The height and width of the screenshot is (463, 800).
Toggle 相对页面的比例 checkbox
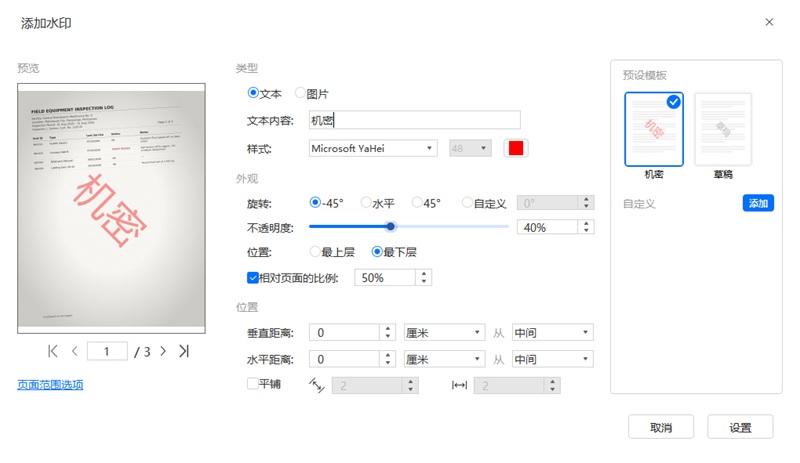point(253,278)
